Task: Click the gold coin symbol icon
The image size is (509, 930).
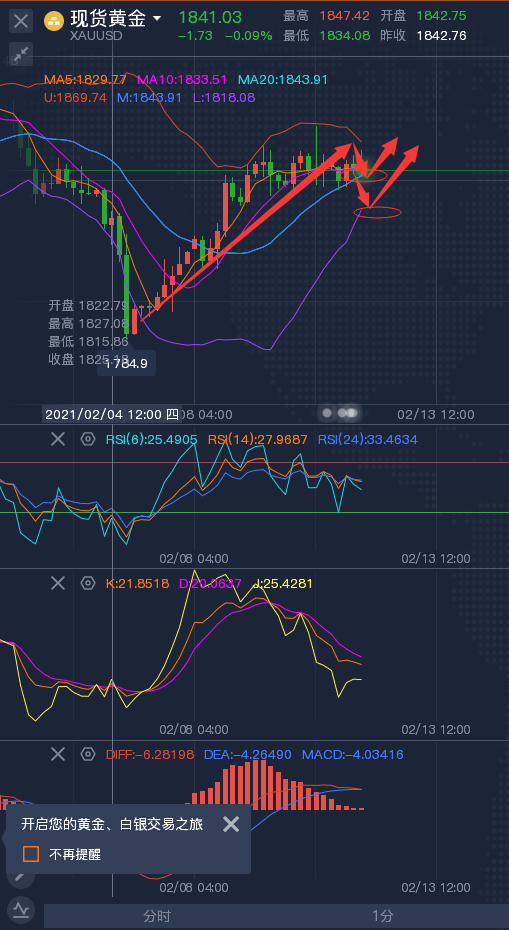Action: (55, 21)
